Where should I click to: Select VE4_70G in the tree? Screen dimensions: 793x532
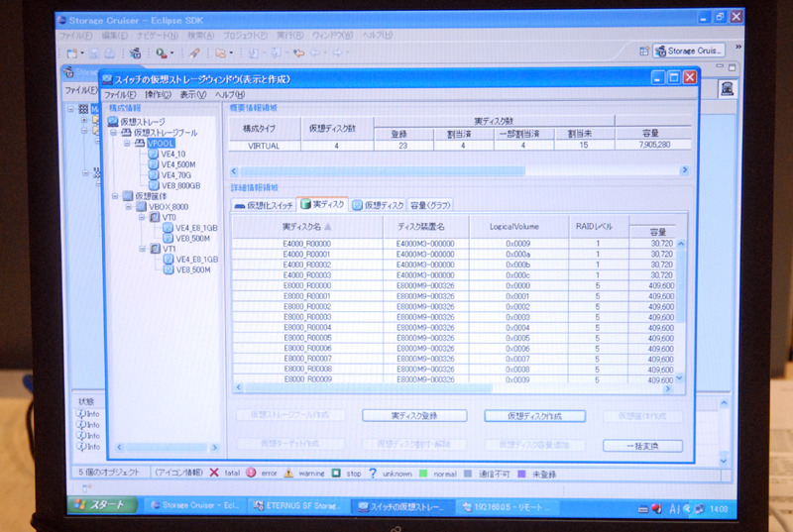tap(176, 174)
